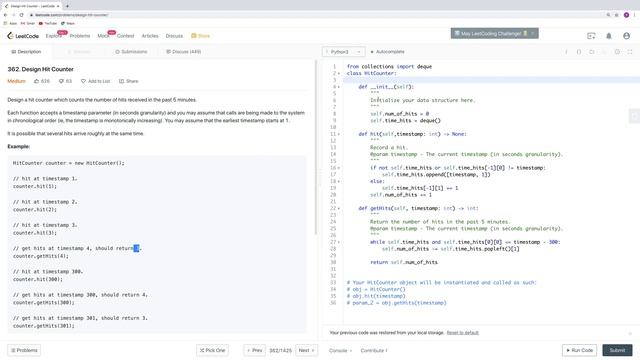
Task: Click the Submit button
Action: 617,350
